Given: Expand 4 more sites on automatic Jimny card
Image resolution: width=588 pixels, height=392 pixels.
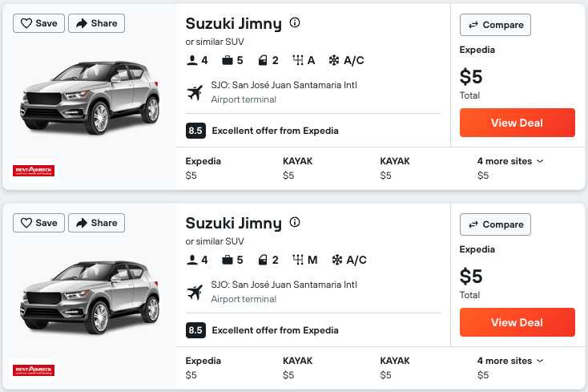Looking at the screenshot, I should pos(510,161).
